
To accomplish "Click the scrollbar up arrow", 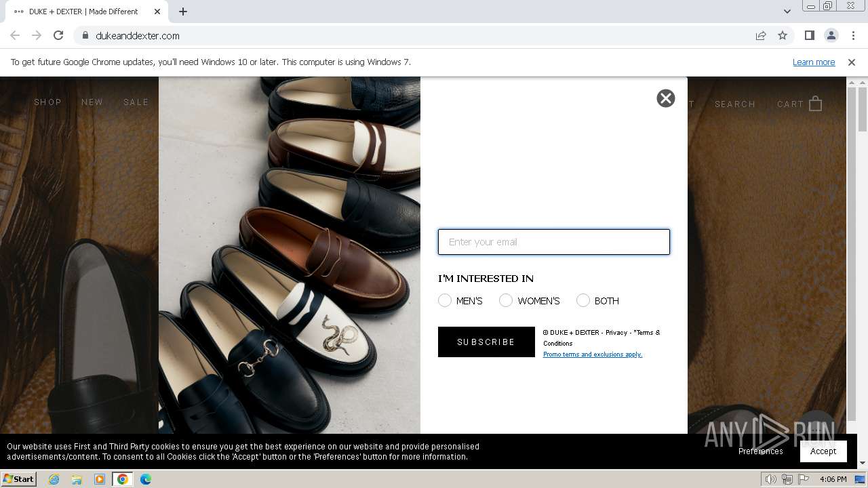I will coord(863,83).
